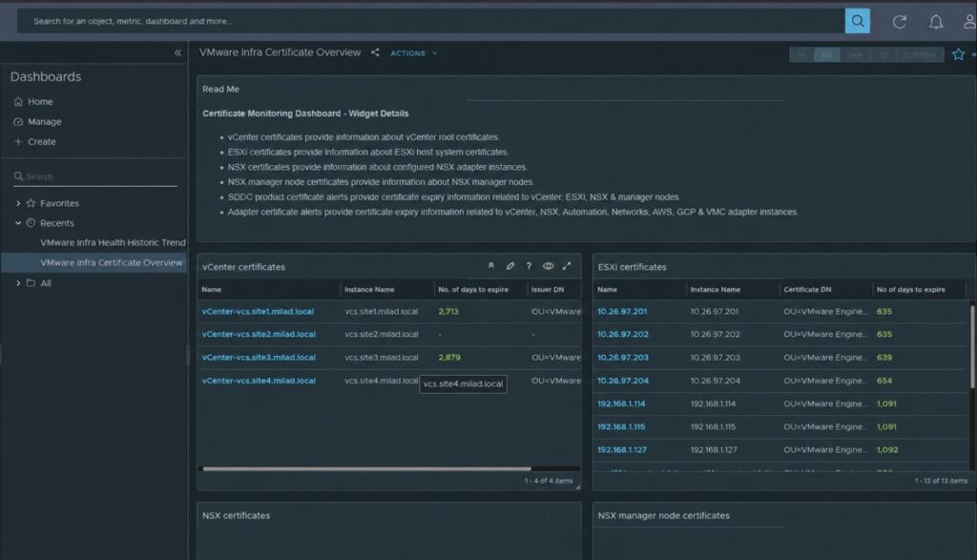977x560 pixels.
Task: Select the 24H time range
Action: (x=854, y=54)
